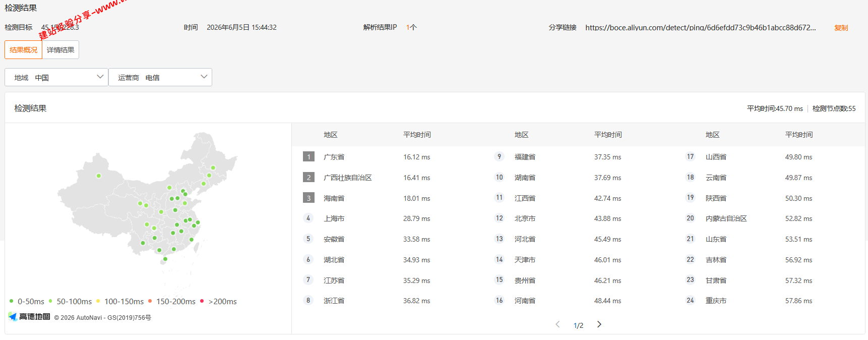Click the 内蒙古自治区 region name

click(x=726, y=218)
